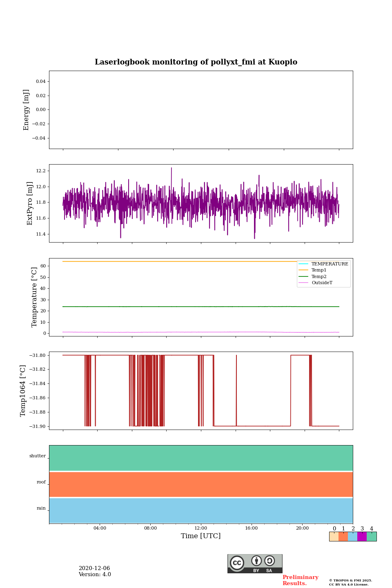The image size is (392, 588).
Task: Click the orange Temp1 legend entry
Action: [x=318, y=270]
